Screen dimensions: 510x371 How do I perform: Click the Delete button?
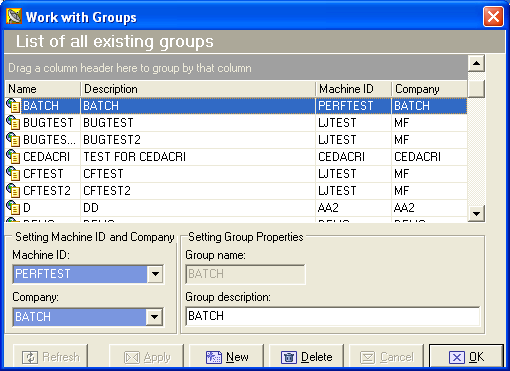306,357
